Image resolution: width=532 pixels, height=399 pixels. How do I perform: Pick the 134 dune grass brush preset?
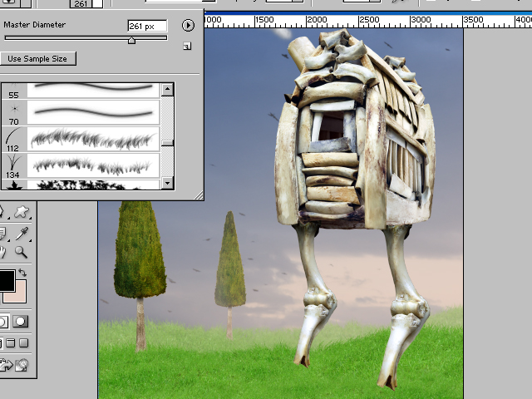coord(93,164)
